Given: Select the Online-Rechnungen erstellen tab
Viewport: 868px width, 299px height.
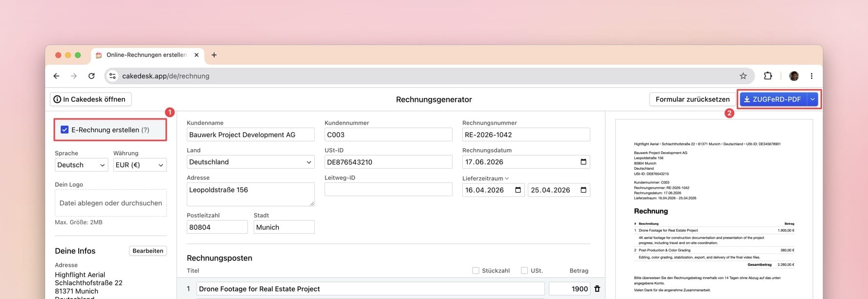Looking at the screenshot, I should coord(146,55).
